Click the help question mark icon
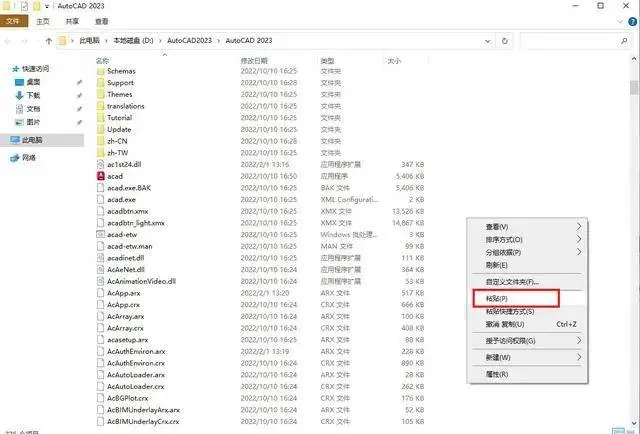The width and height of the screenshot is (640, 434). 633,22
